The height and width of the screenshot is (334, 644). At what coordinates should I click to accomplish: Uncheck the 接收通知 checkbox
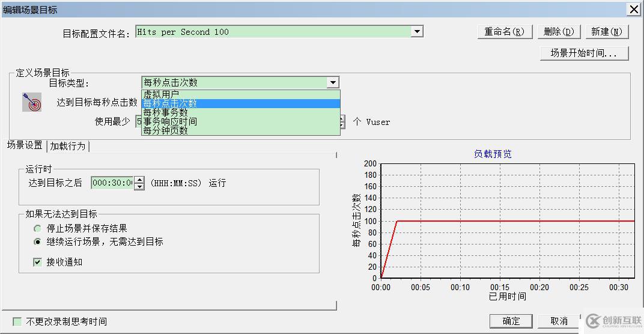(x=37, y=262)
